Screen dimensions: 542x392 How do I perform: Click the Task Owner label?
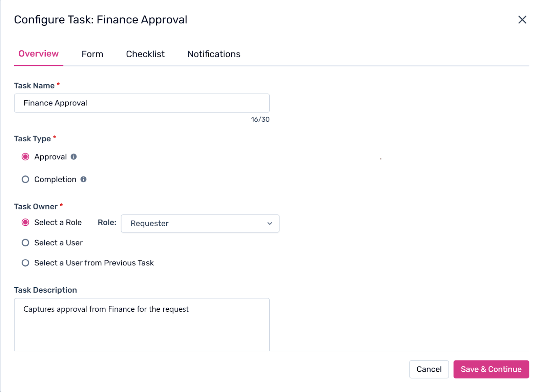[36, 206]
